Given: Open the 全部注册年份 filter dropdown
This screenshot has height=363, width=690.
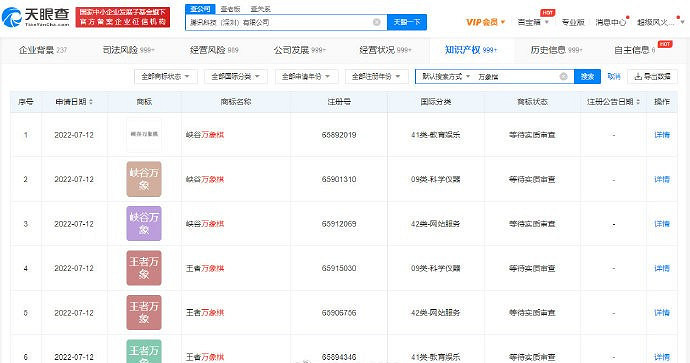Looking at the screenshot, I should pos(377,77).
